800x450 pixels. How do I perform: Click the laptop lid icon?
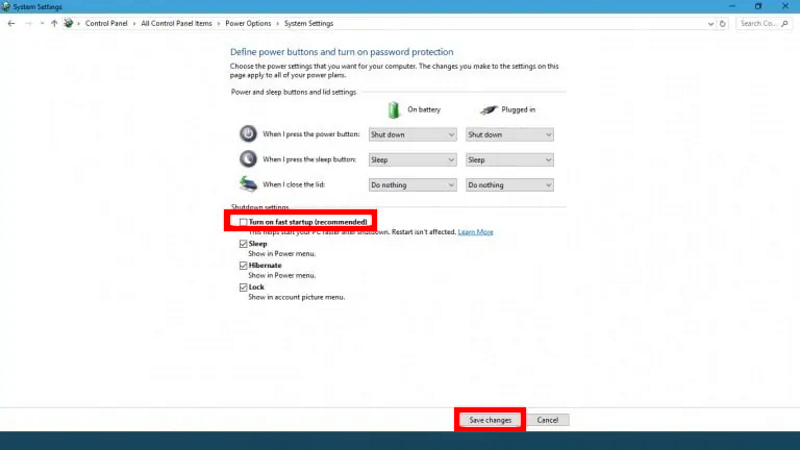click(x=248, y=184)
